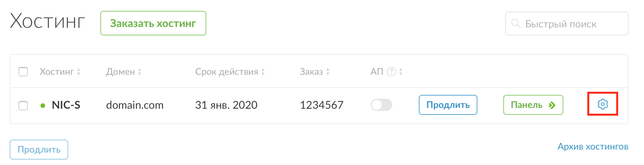Click the АП help question mark icon
Image resolution: width=644 pixels, height=165 pixels.
[391, 72]
